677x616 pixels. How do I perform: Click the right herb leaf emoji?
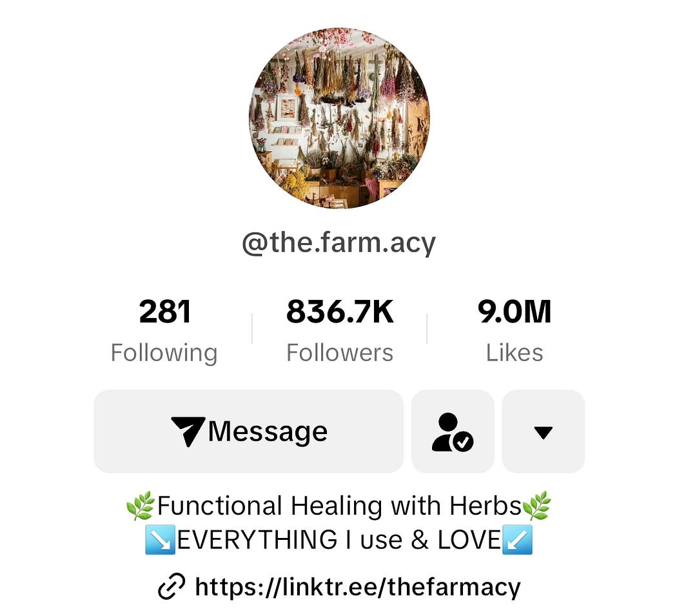536,506
